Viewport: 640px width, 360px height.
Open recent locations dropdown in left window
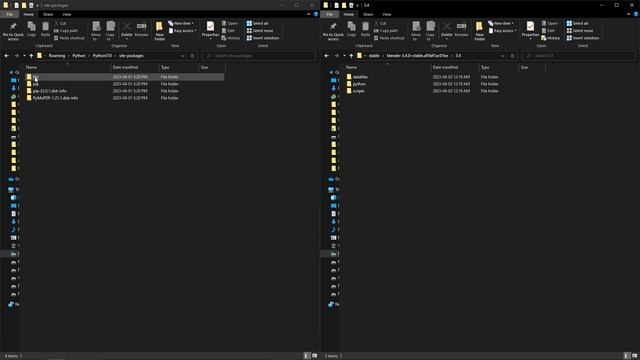point(24,56)
